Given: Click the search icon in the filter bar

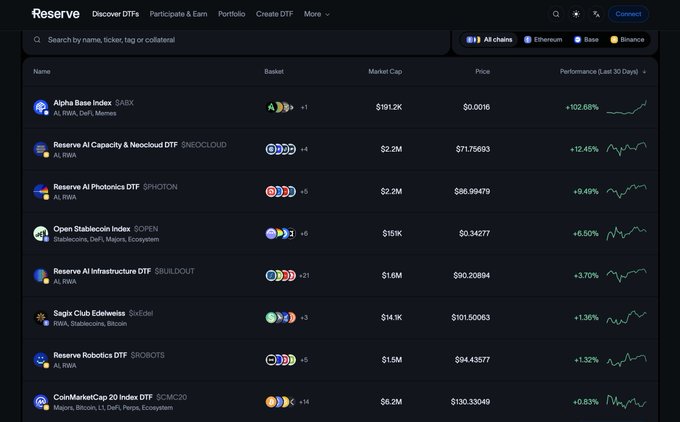Looking at the screenshot, I should tap(37, 40).
